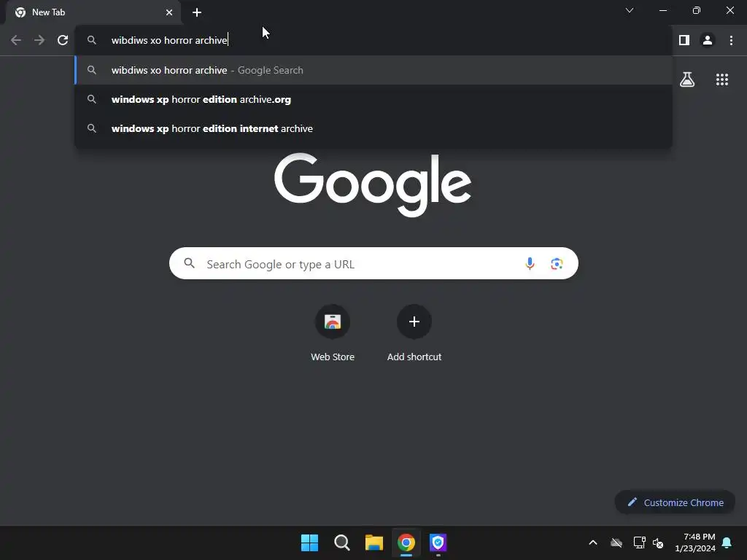Open the profile avatar menu

[708, 40]
